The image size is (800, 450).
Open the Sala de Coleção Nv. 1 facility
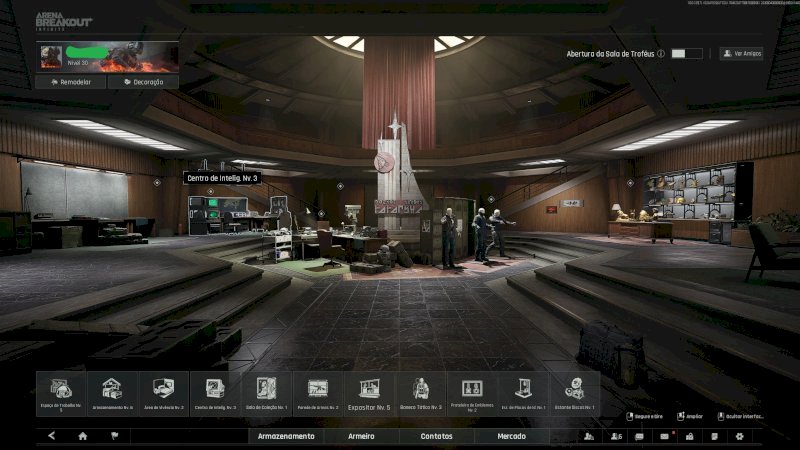pos(266,394)
